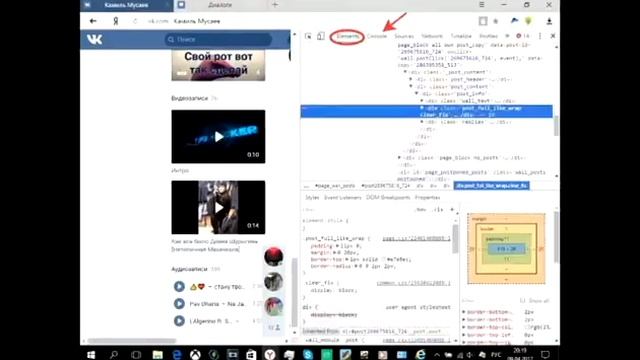This screenshot has width=640, height=360.
Task: Open File Explorer from taskbar
Action: (158, 354)
